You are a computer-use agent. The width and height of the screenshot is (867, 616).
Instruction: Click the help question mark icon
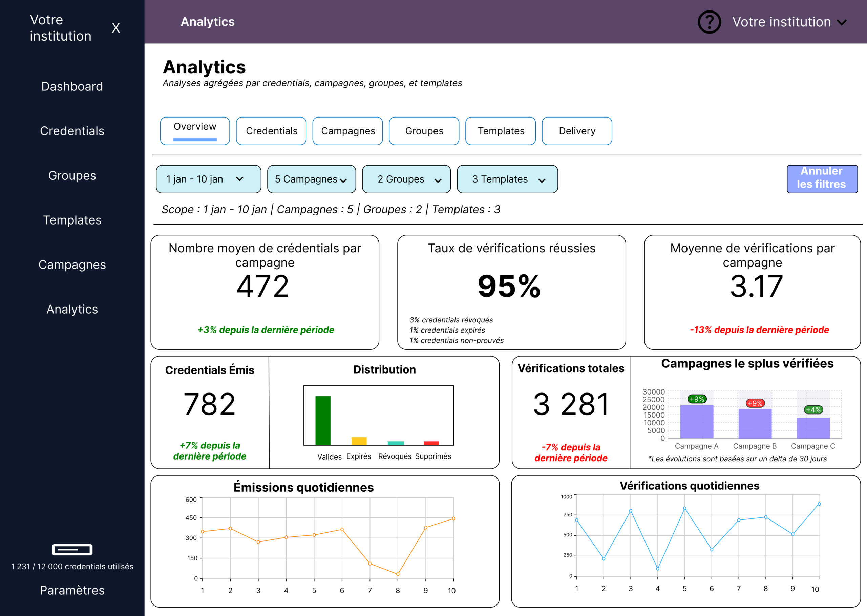point(709,22)
